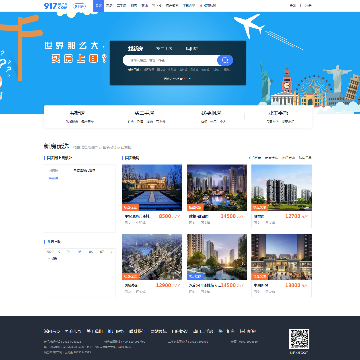Open the city selector badge beside the logo

(x=80, y=6)
